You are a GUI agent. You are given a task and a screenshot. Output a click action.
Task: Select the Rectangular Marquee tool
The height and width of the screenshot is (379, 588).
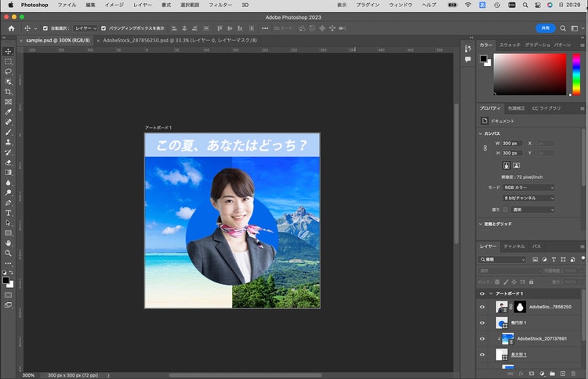[x=9, y=61]
